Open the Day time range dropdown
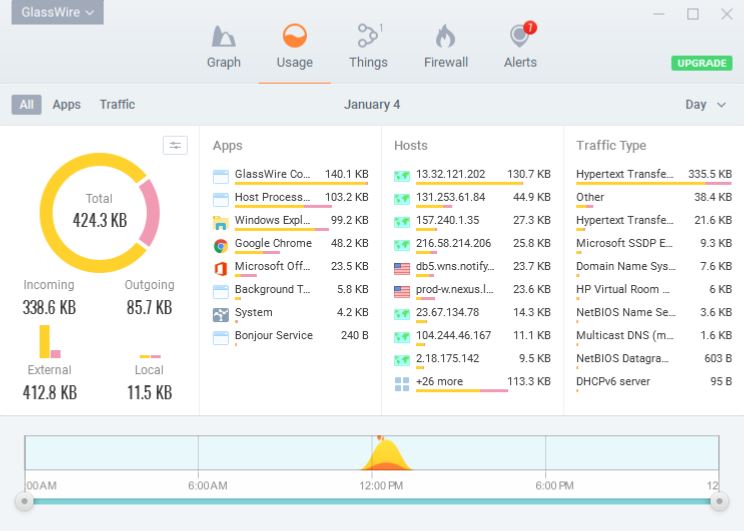The height and width of the screenshot is (531, 744). click(x=705, y=104)
